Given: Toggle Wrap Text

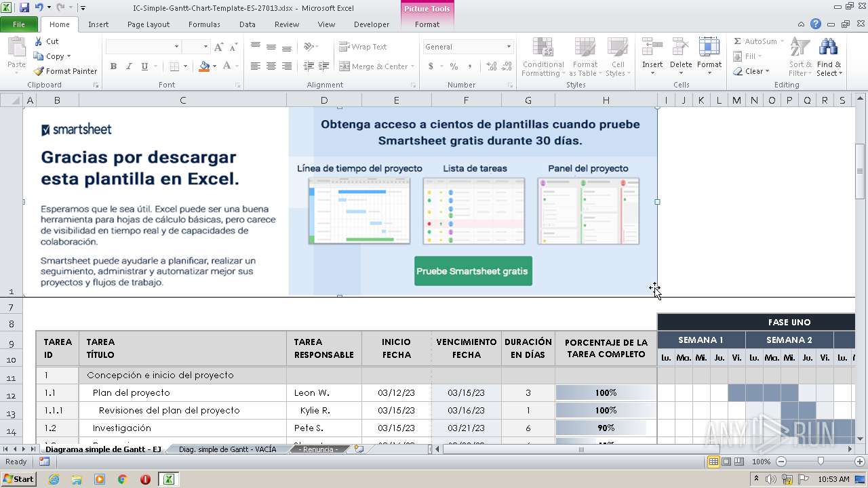Looking at the screenshot, I should click(x=363, y=47).
